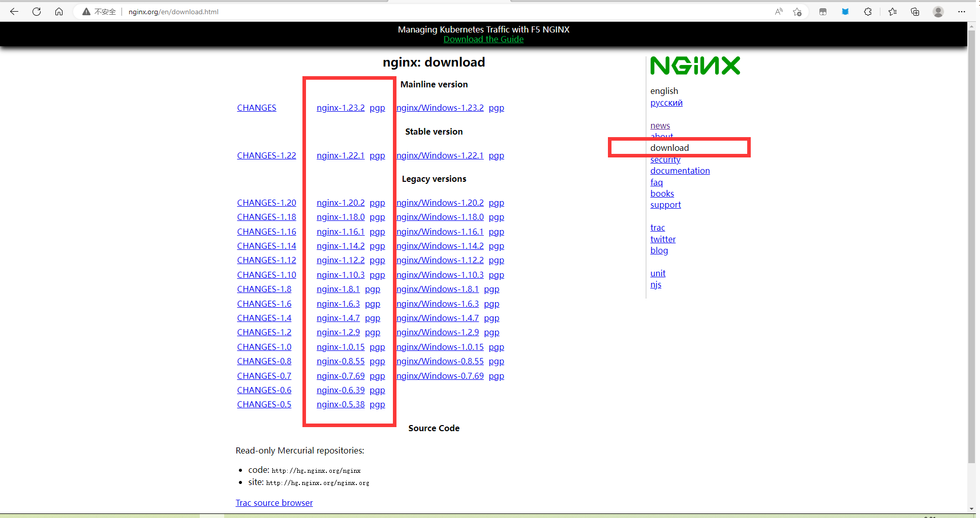Open the collections icon
The image size is (980, 518).
click(915, 11)
